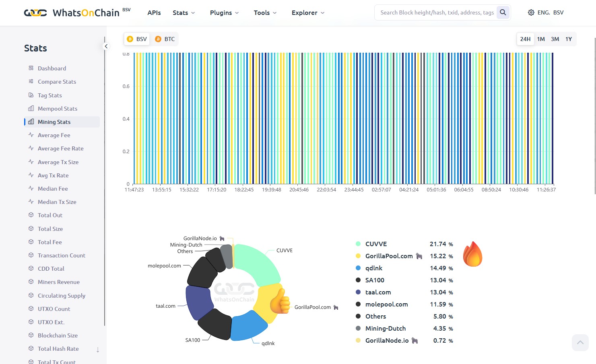The width and height of the screenshot is (596, 364).
Task: Click the Mempool Stats bar-chart icon
Action: [31, 109]
